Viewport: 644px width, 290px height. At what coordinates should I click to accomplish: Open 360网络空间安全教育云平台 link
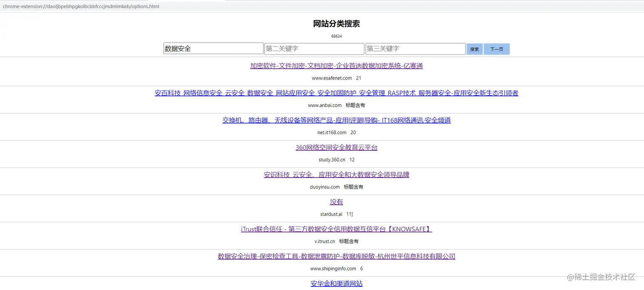tap(336, 148)
